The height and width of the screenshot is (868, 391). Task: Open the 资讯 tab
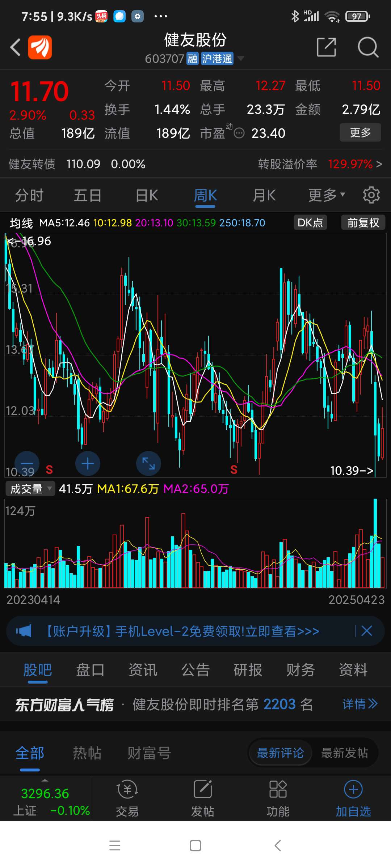[x=143, y=670]
